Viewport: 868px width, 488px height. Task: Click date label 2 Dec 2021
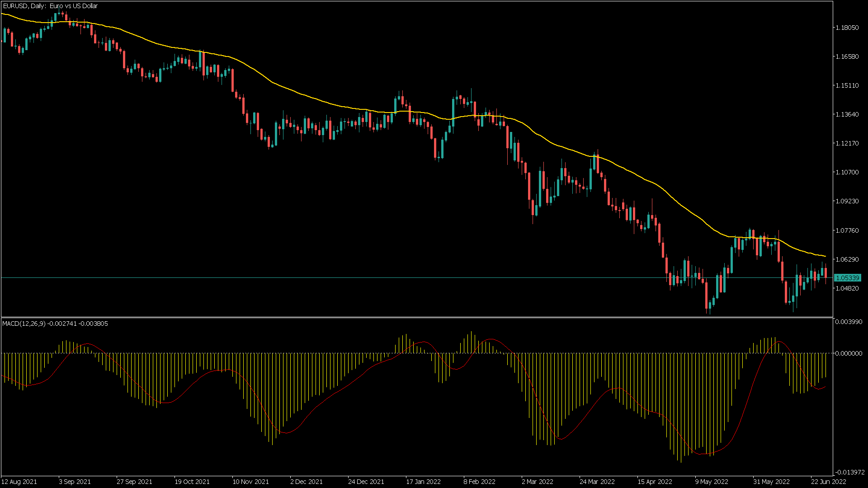(307, 482)
